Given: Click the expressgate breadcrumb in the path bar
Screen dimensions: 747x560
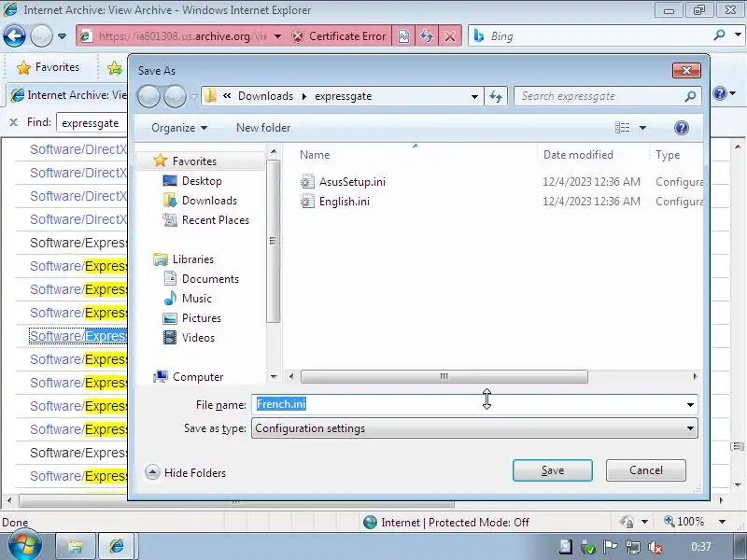Looking at the screenshot, I should point(343,96).
